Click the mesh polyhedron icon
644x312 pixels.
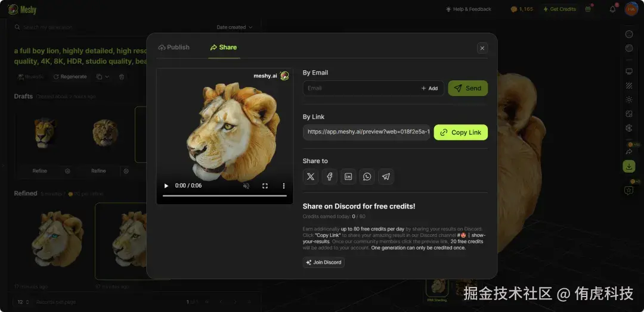629,128
